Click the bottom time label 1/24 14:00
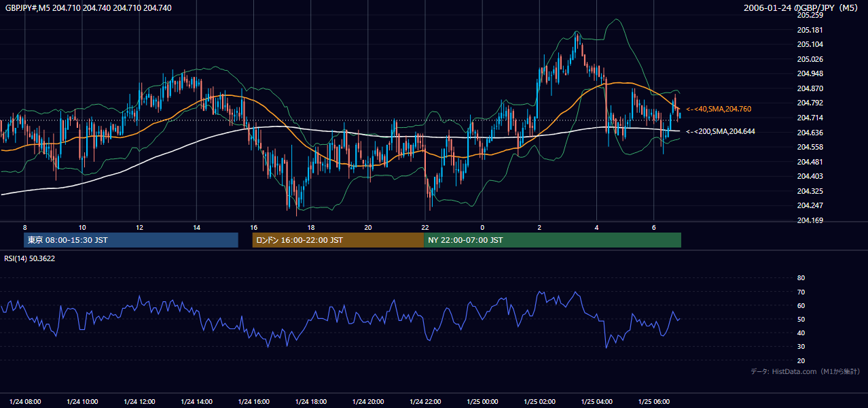The image size is (868, 408). pyautogui.click(x=197, y=401)
